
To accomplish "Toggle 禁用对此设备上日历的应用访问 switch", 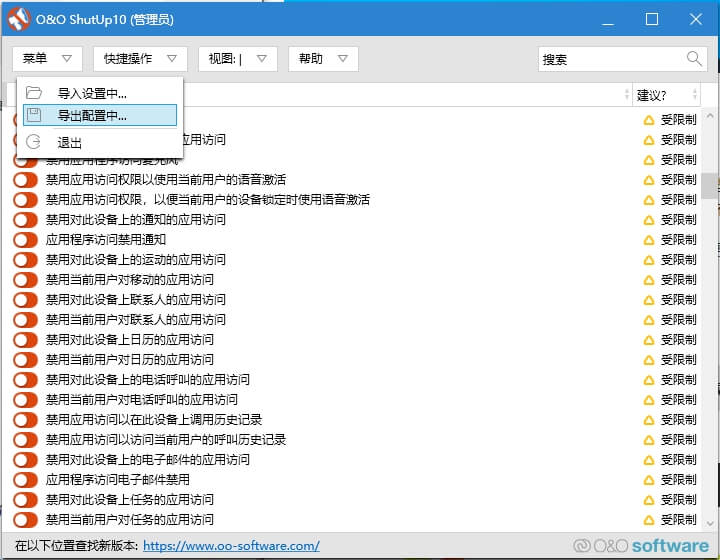I will [25, 340].
